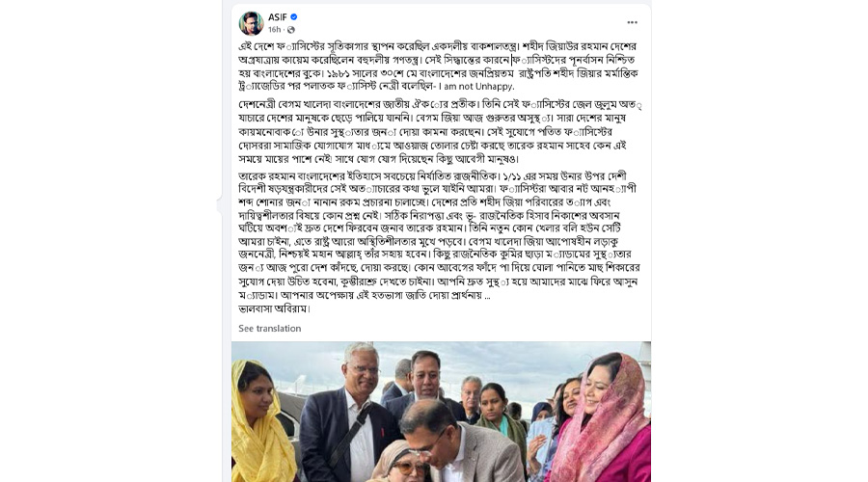This screenshot has width=868, height=482.
Task: Click the ASIF profile name
Action: tap(278, 17)
